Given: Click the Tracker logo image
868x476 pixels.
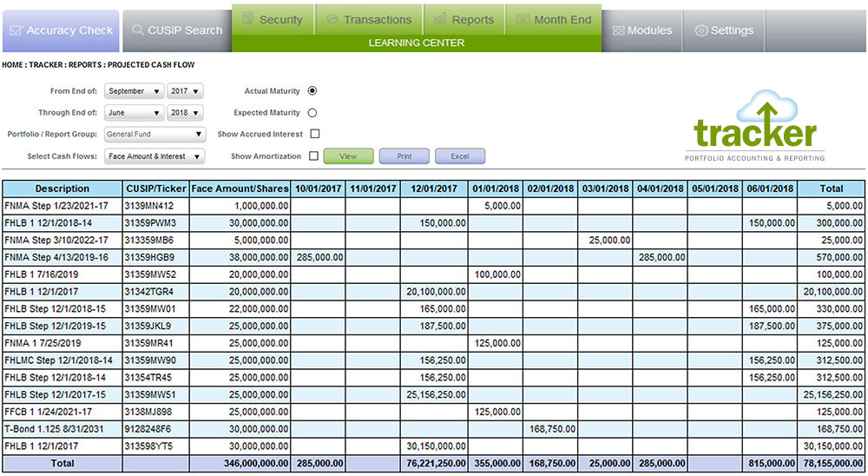Looking at the screenshot, I should pyautogui.click(x=753, y=126).
